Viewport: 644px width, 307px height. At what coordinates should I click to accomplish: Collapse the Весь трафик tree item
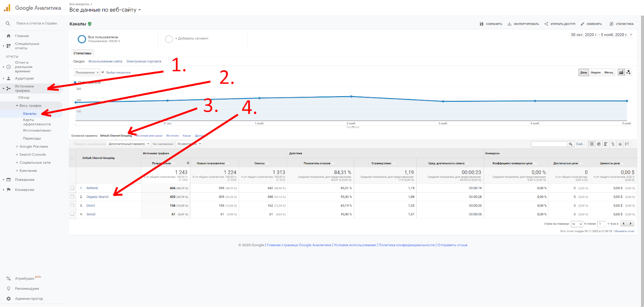(17, 106)
